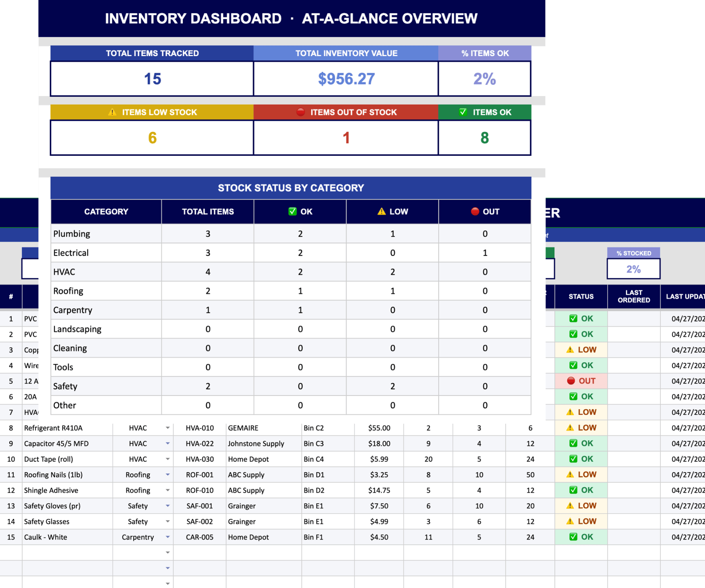Click the % STOCKED value box

pyautogui.click(x=634, y=269)
